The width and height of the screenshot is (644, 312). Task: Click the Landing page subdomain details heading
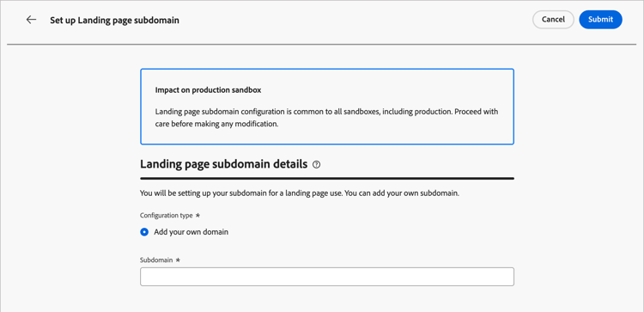(x=224, y=164)
